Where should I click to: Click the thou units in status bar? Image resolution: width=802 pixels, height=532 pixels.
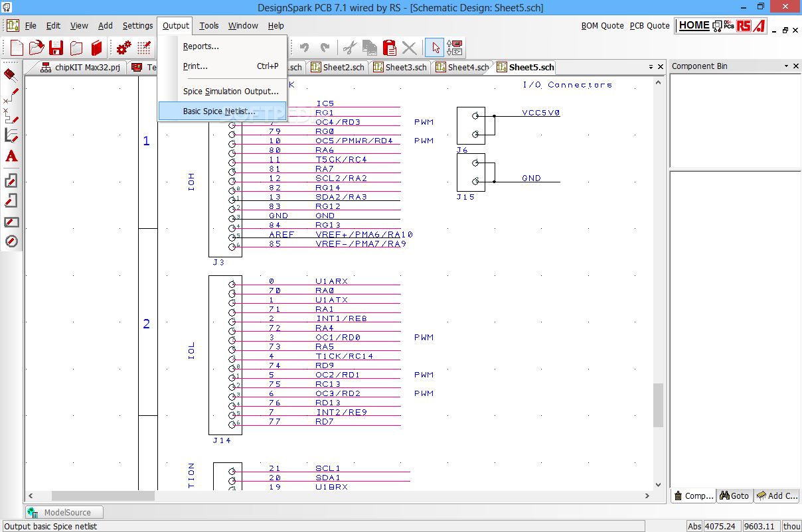(792, 526)
